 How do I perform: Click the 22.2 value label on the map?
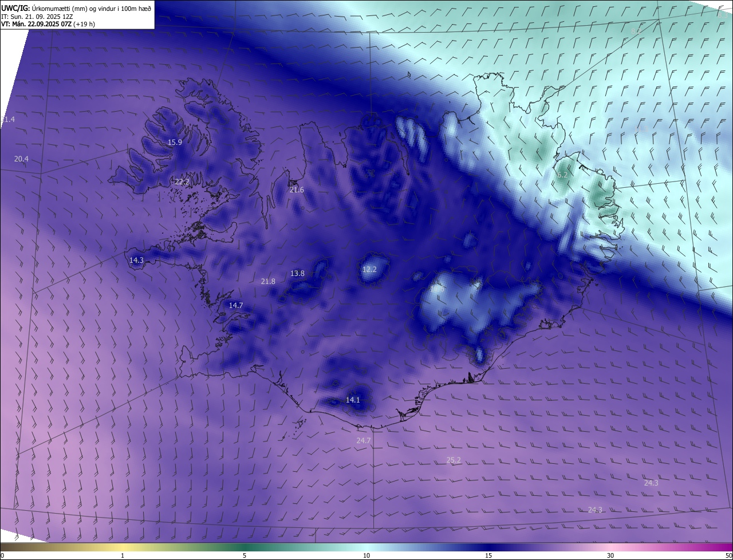tap(182, 182)
